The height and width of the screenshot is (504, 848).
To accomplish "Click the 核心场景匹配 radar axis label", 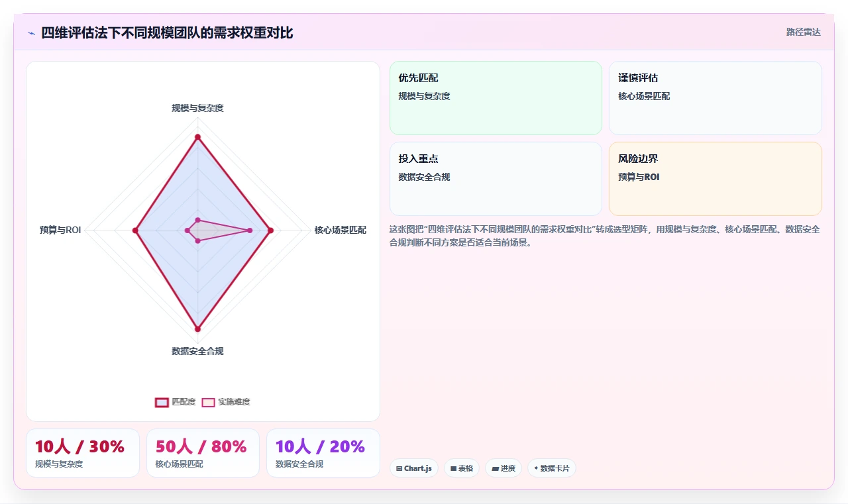I will click(341, 230).
